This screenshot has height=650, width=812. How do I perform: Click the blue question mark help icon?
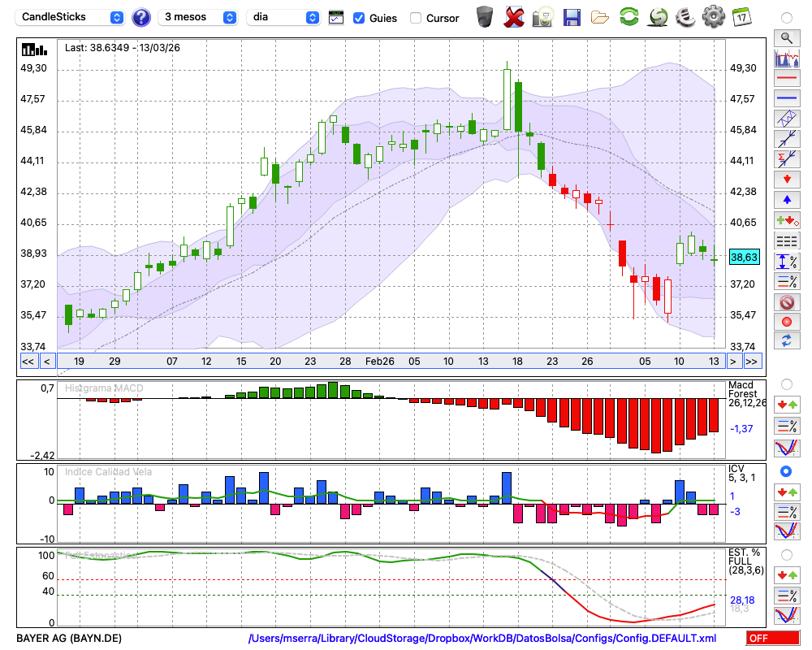click(141, 17)
